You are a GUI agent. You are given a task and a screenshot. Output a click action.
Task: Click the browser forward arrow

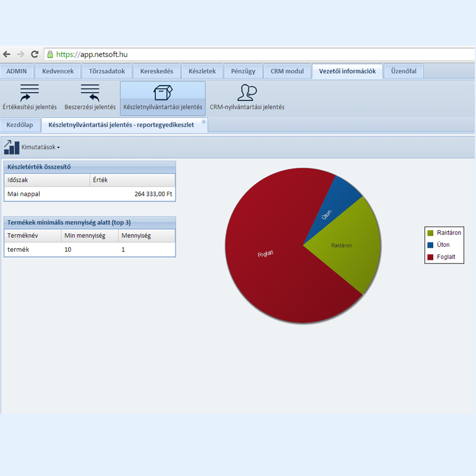[x=21, y=54]
